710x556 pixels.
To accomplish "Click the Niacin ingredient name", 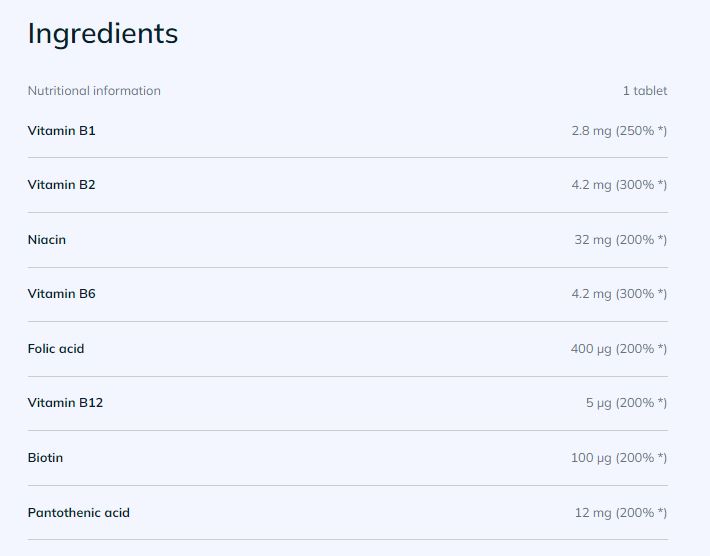I will (47, 240).
